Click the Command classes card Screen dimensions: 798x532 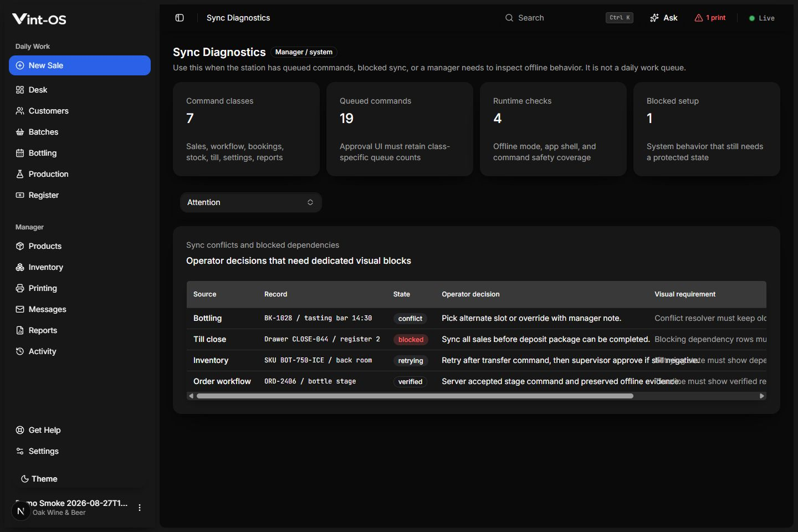coord(246,129)
